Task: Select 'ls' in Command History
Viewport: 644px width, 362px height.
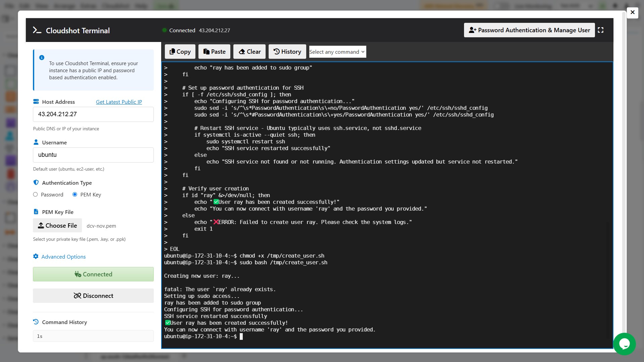Action: [x=93, y=336]
